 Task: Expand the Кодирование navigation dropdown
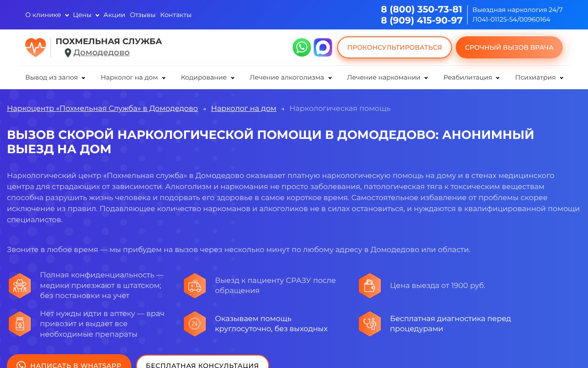[204, 77]
